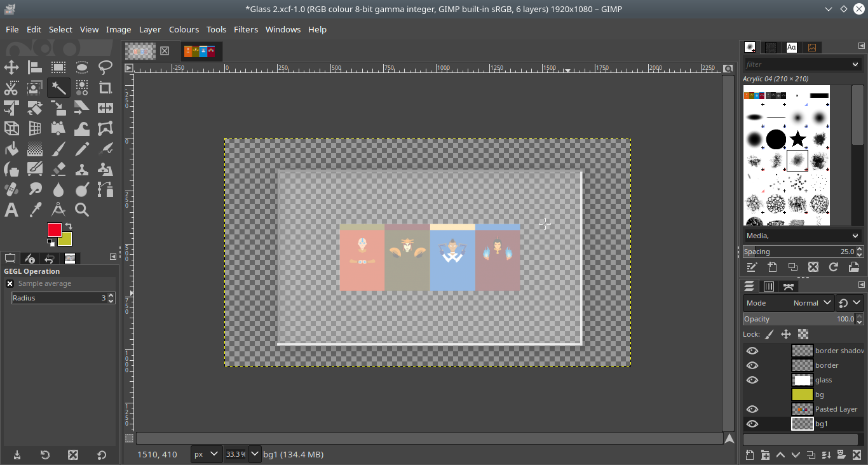Screen dimensions: 868x465
Task: Select the Foreground Select tool
Action: (35, 88)
